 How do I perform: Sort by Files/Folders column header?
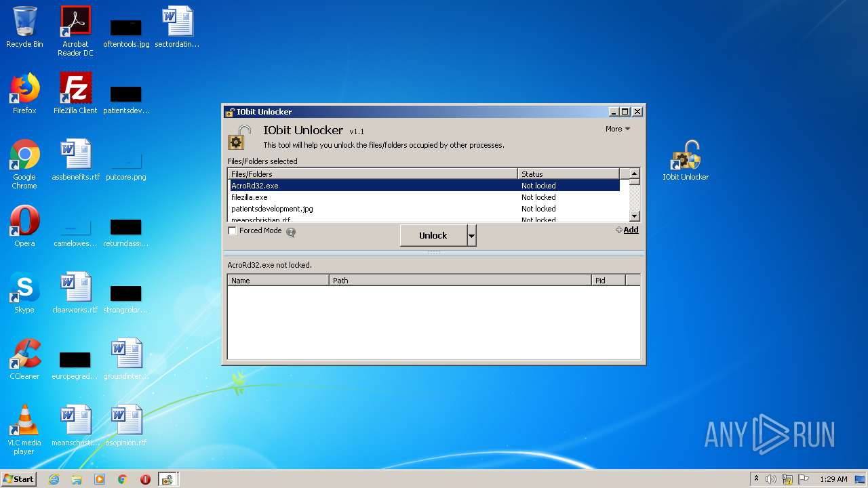pos(372,174)
